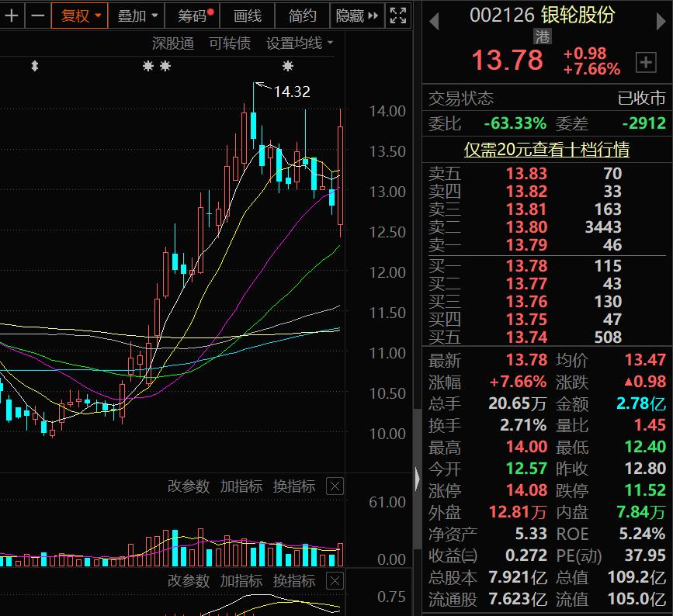Go to previous stock with left arrow
Viewport: 673px width, 616px height.
click(434, 22)
